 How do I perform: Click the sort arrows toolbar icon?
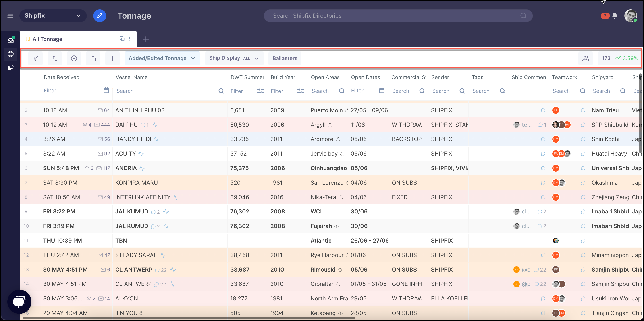pos(55,58)
